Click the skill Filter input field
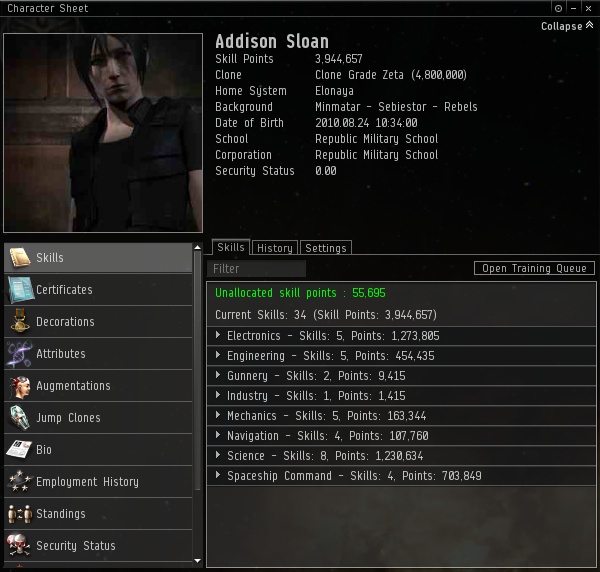This screenshot has width=600, height=572. click(x=256, y=269)
